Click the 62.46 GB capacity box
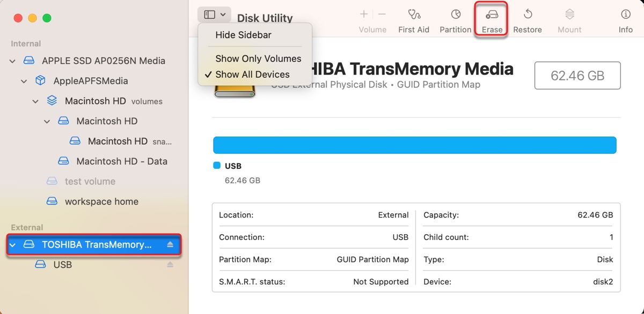The width and height of the screenshot is (644, 314). coord(577,76)
